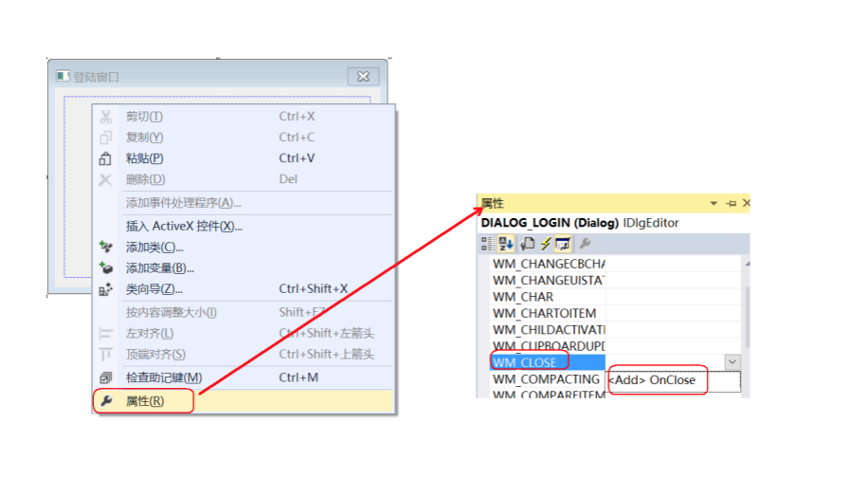
Task: Switch Properties panel to Categorized view
Action: coord(488,244)
